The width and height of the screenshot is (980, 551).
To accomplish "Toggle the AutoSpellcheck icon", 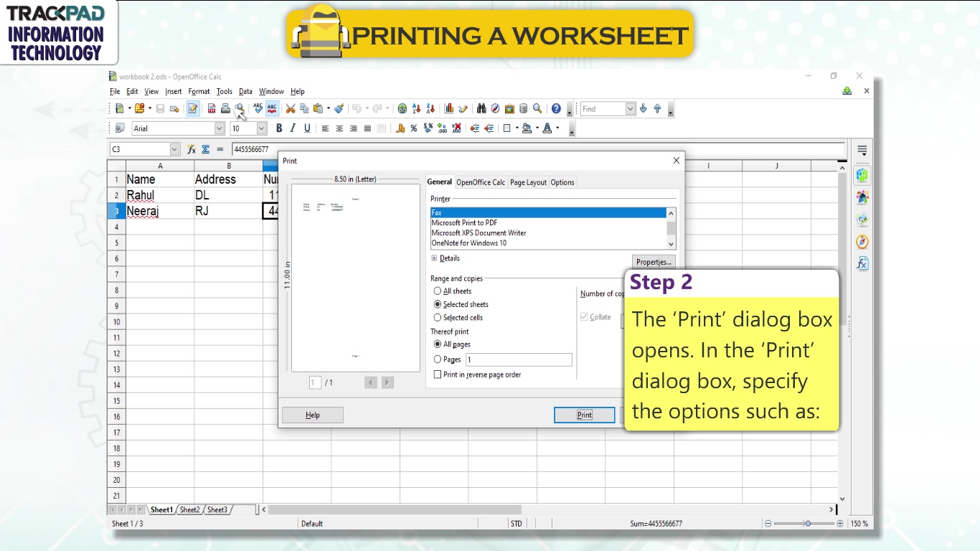I will (x=272, y=108).
